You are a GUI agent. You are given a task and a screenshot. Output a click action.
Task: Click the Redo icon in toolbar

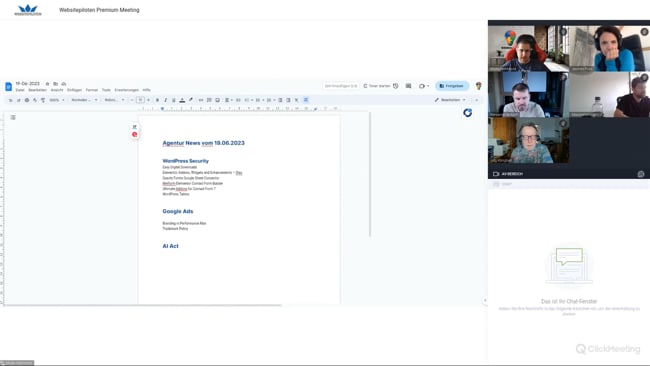click(18, 100)
